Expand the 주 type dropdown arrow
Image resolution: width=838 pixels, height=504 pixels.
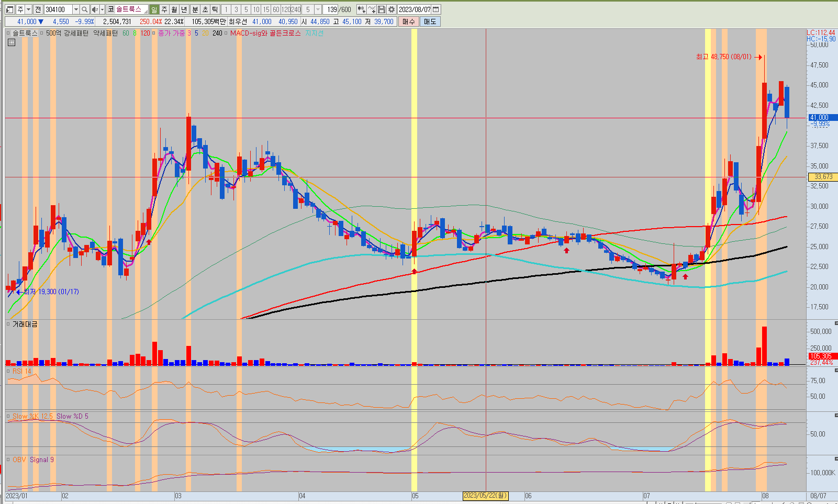[28, 9]
